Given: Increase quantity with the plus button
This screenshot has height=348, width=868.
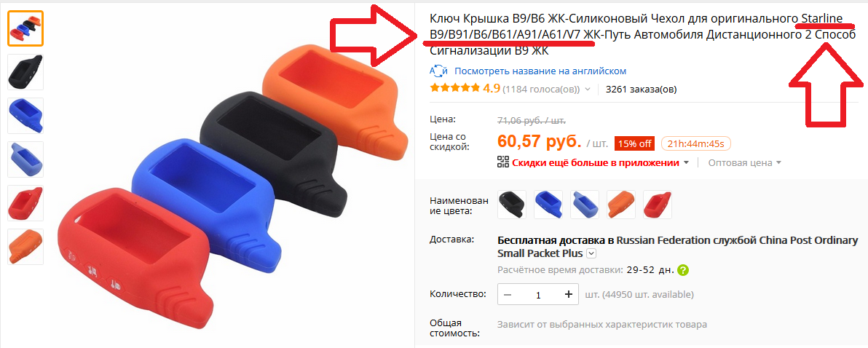Looking at the screenshot, I should (x=568, y=294).
